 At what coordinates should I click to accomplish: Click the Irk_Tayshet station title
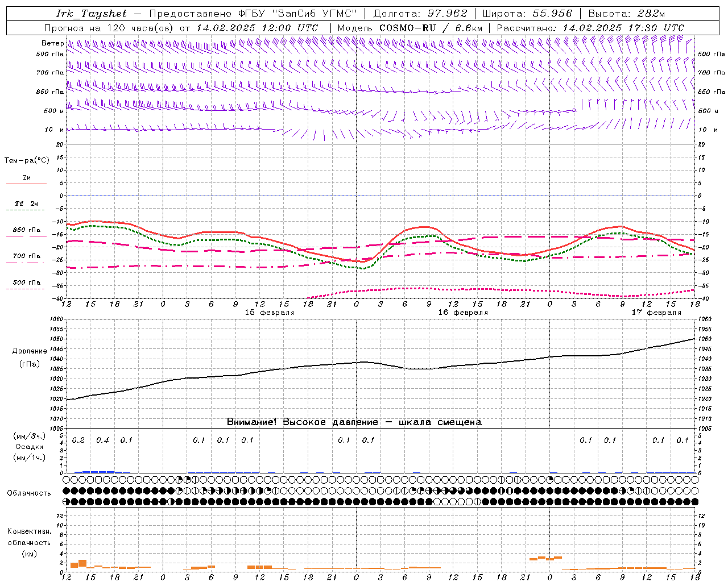(91, 14)
